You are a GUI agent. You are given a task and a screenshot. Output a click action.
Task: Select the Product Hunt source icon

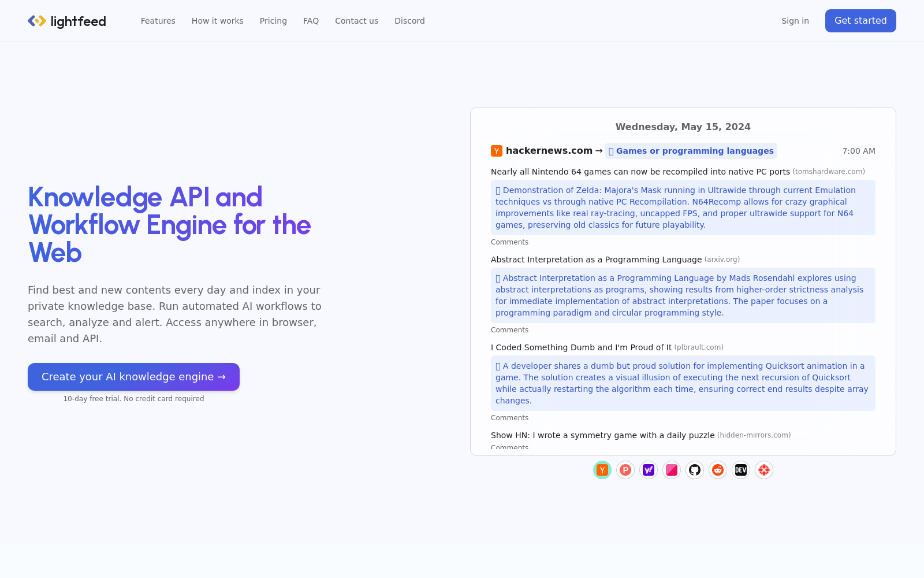625,470
